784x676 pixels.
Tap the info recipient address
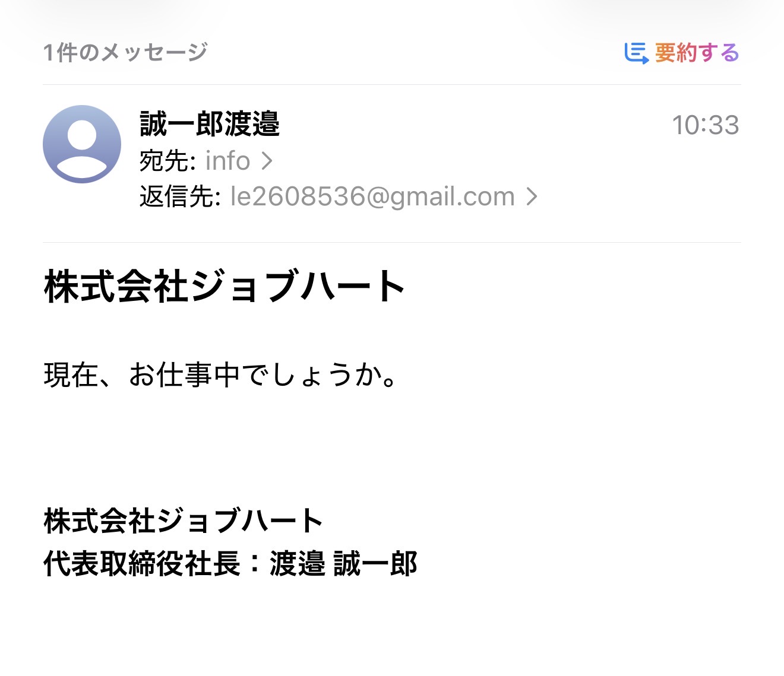[227, 161]
